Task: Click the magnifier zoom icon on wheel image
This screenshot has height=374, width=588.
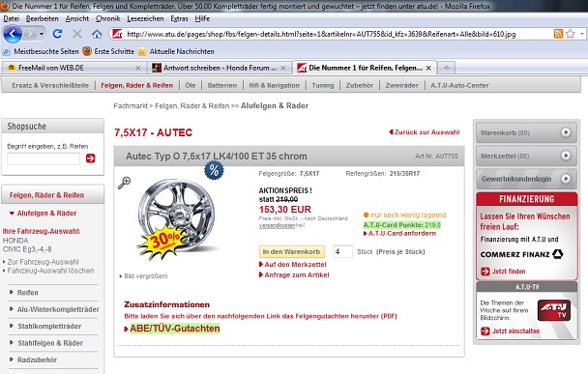Action: (124, 183)
